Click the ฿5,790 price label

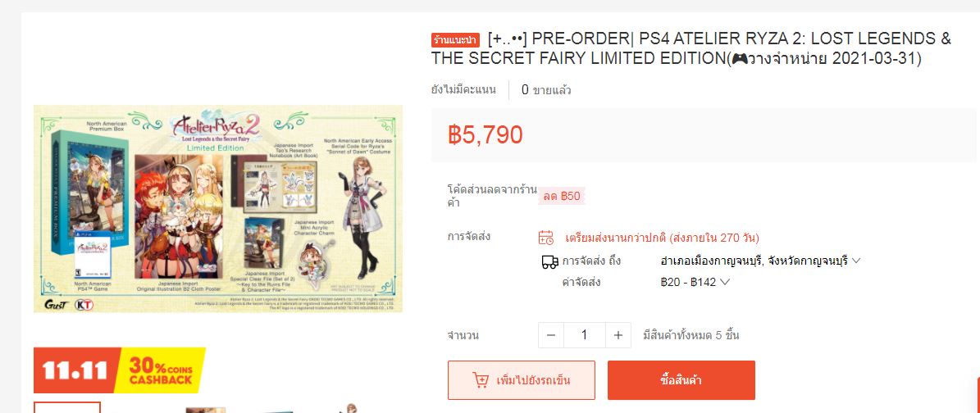coord(485,135)
